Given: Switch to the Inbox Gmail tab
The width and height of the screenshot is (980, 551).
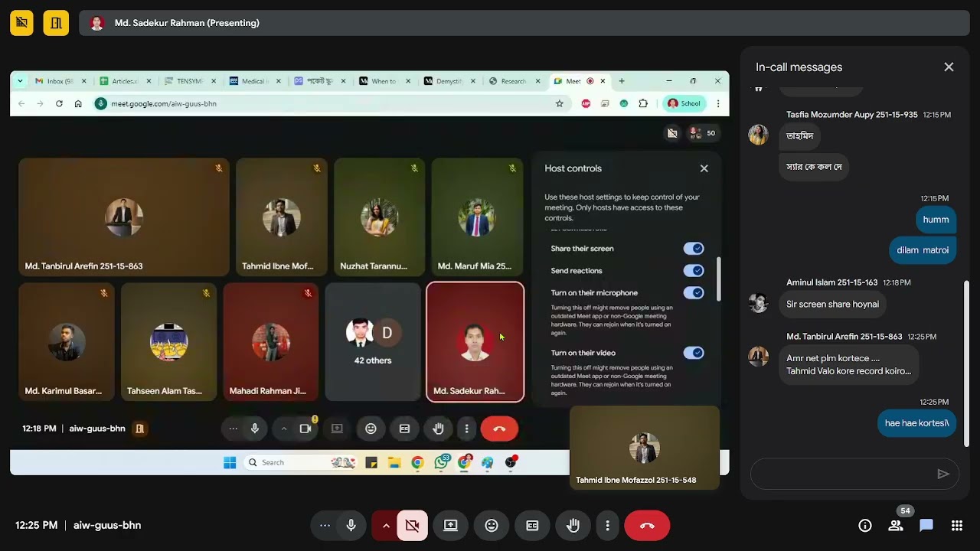Looking at the screenshot, I should [60, 81].
